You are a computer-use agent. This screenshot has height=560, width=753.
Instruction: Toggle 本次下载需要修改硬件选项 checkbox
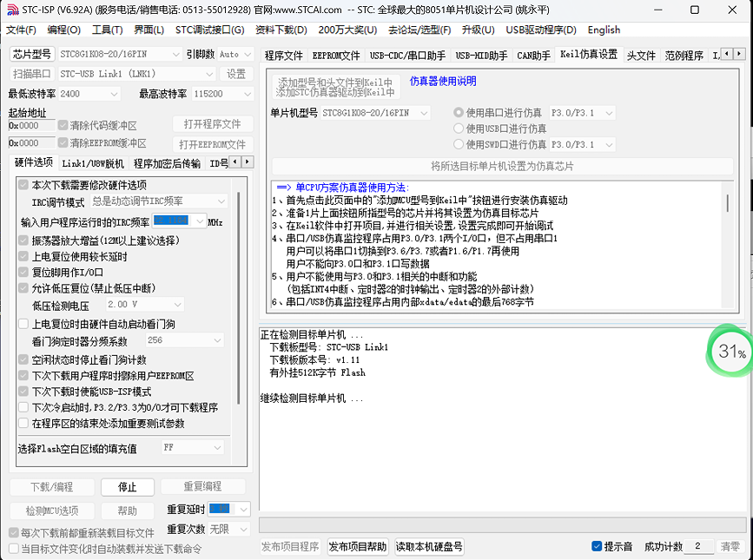pos(23,185)
